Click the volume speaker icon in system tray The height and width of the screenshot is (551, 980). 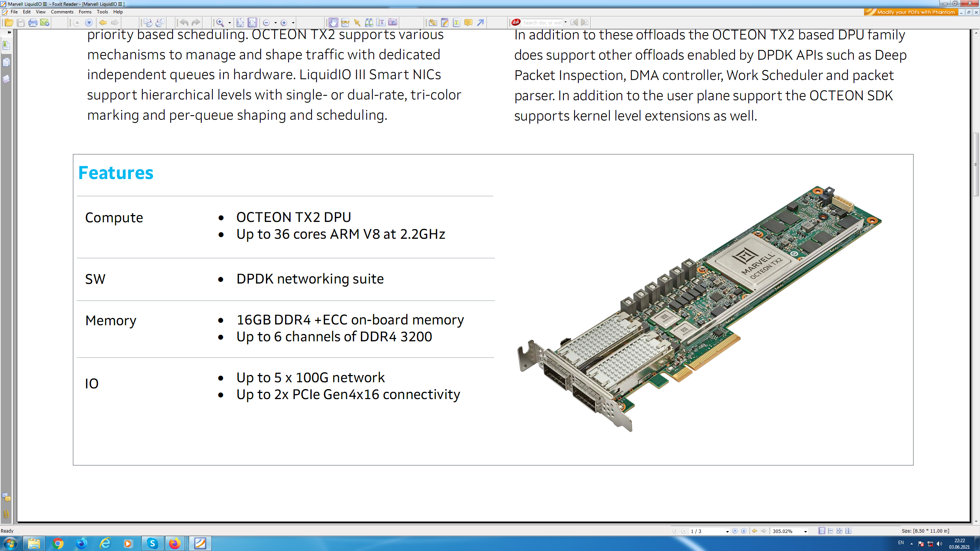point(939,544)
